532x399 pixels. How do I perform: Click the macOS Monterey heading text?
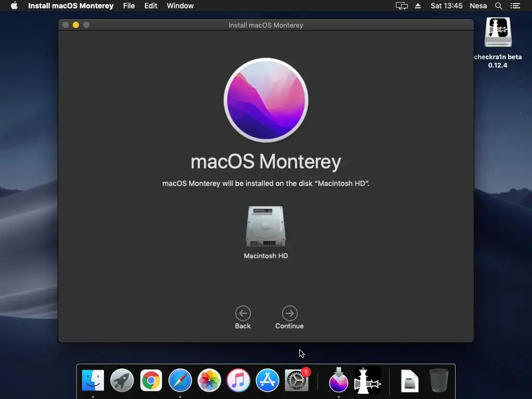[265, 162]
